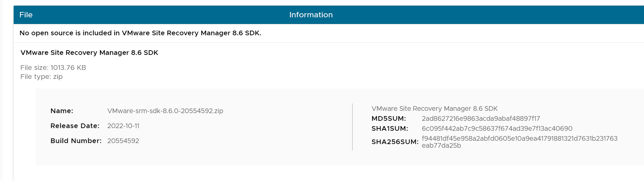Viewport: 644px width, 181px height.
Task: Click the File size 1013.76 KB line
Action: tap(53, 68)
